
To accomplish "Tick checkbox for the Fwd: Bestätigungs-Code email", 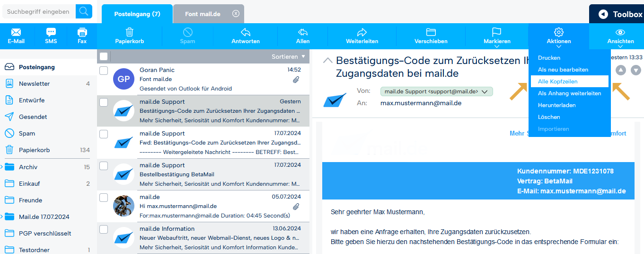I will (x=104, y=134).
